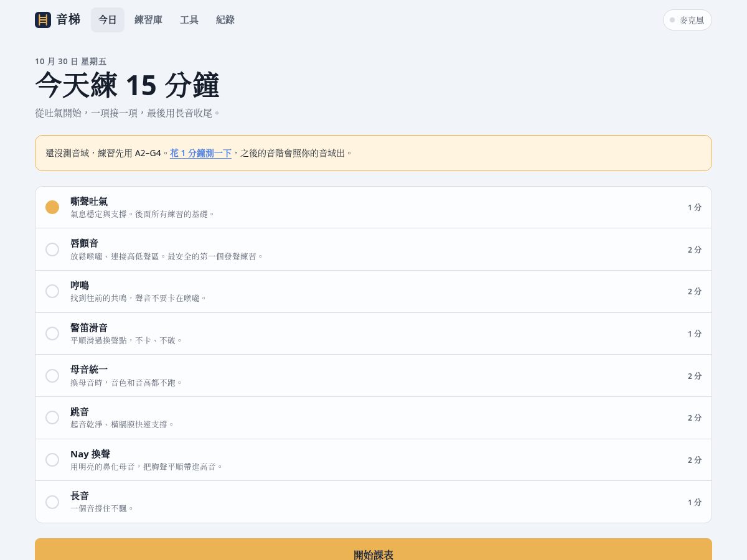Select the 唇顫音 exercise circle

52,250
